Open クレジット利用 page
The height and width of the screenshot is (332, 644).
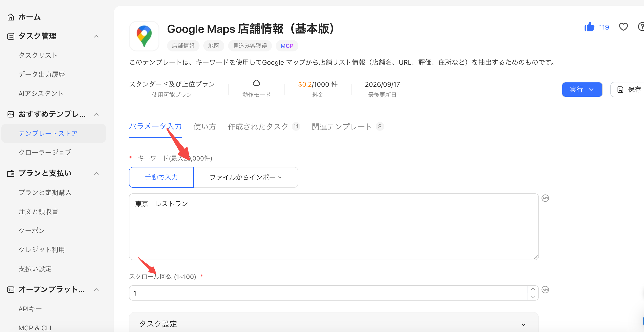[41, 250]
